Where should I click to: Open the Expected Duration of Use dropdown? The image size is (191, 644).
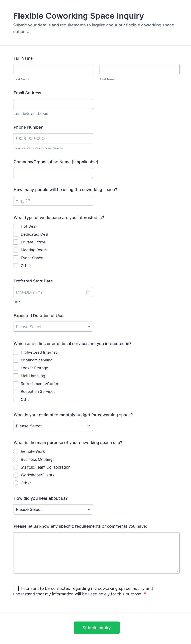53,327
